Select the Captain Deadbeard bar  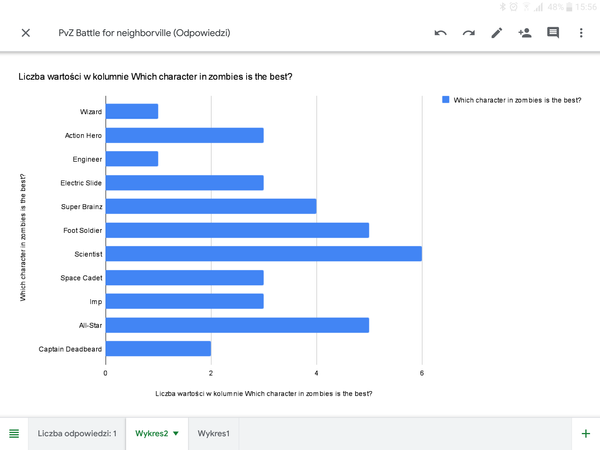coord(158,349)
